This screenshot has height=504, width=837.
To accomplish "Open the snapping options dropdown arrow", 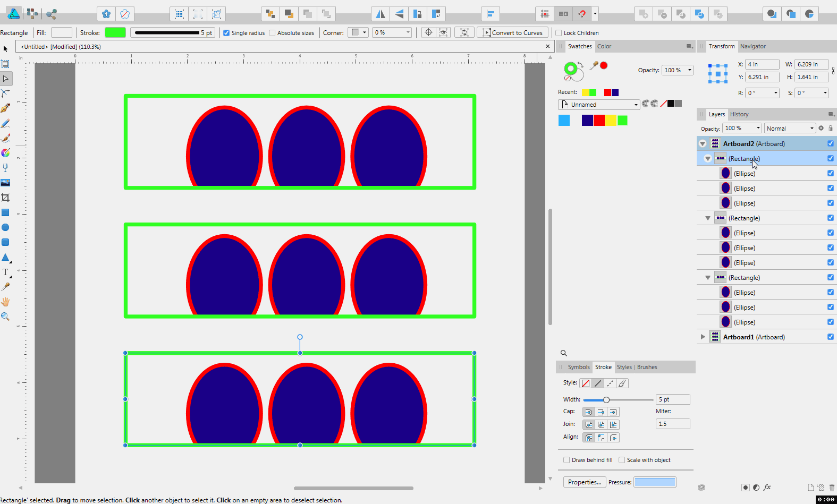I will click(595, 14).
